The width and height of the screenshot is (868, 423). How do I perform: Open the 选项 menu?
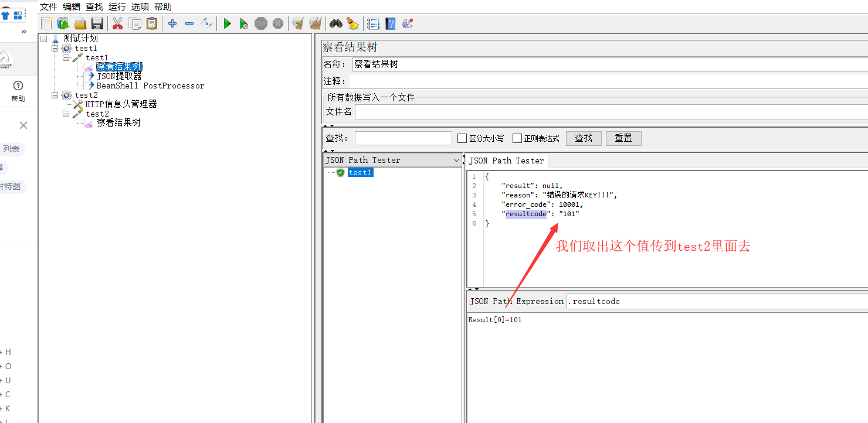[140, 6]
